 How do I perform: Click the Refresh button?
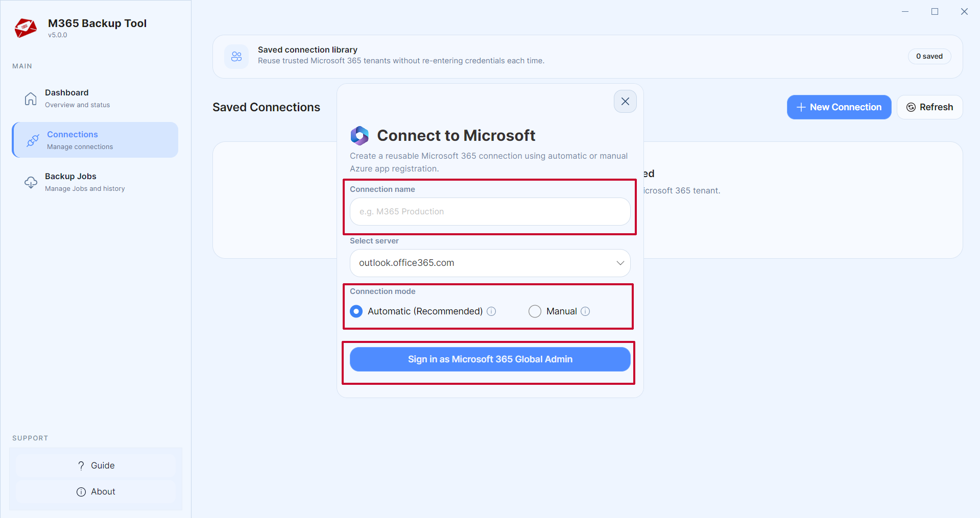[x=929, y=107]
